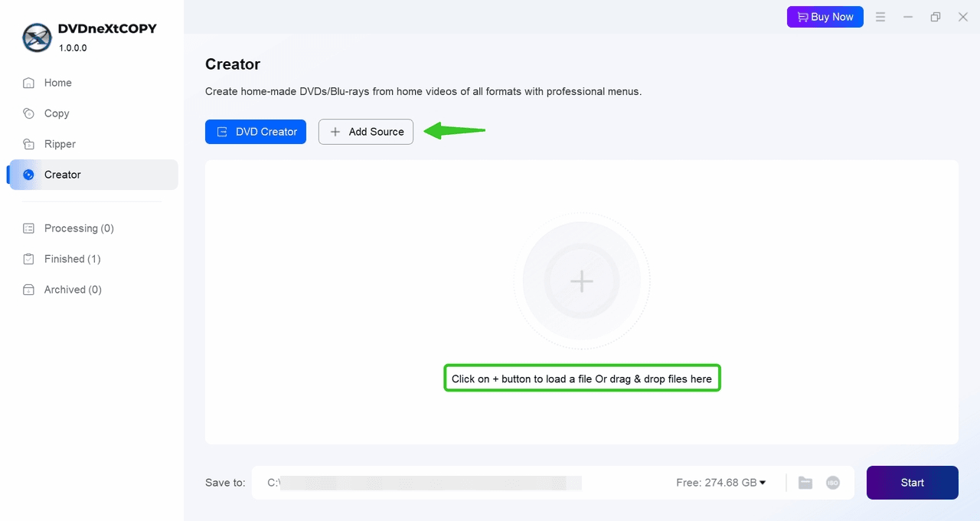Expand the Free: 274.68 GB dropdown arrow
This screenshot has height=521, width=980.
763,483
